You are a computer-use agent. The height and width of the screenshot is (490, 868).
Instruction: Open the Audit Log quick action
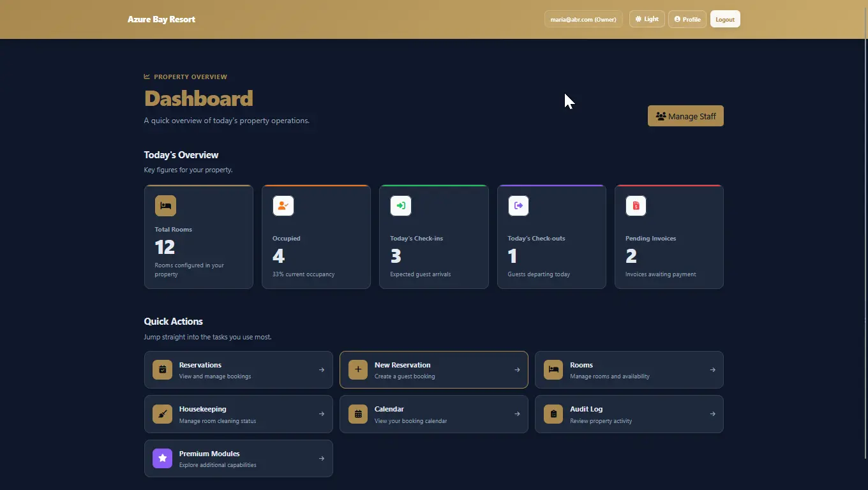point(629,414)
